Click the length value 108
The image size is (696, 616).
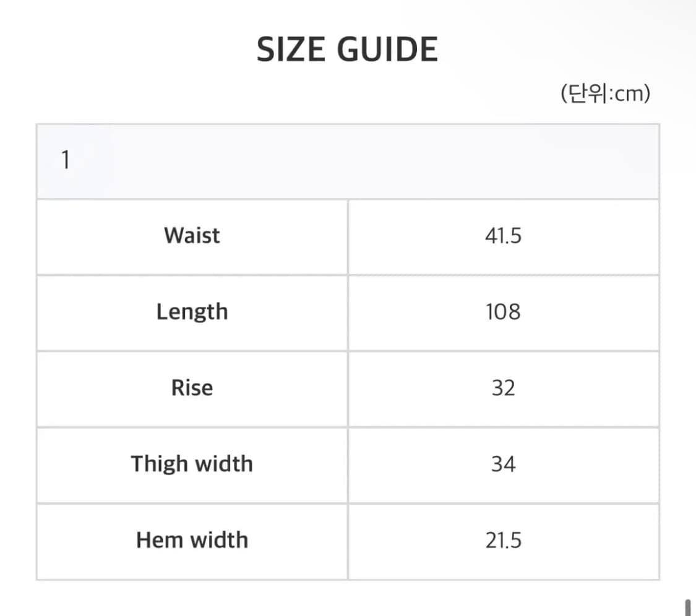click(503, 312)
